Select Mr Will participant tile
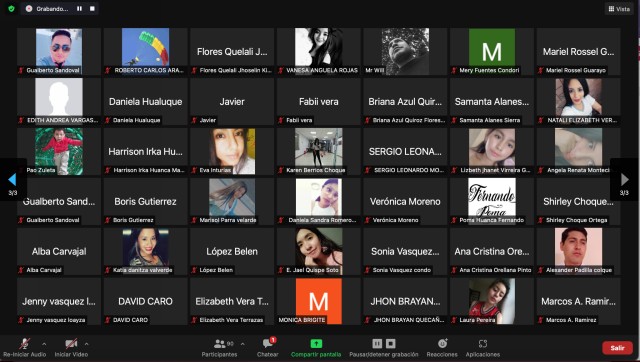The height and width of the screenshot is (362, 640). click(x=405, y=51)
